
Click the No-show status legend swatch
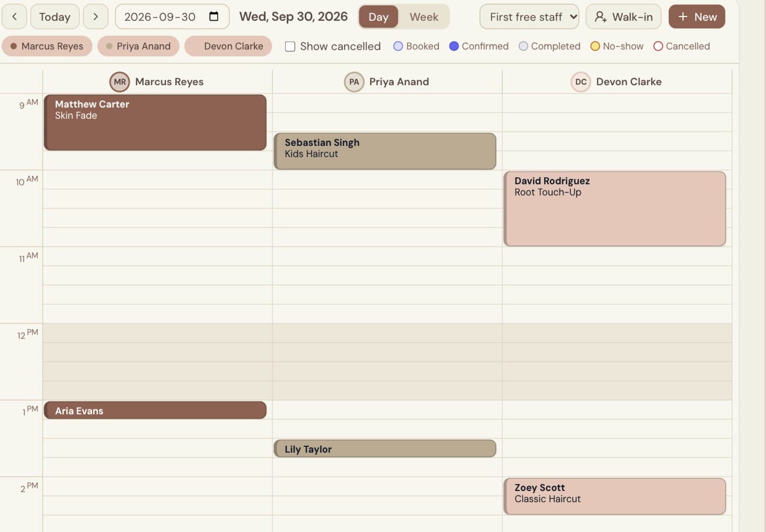(595, 46)
